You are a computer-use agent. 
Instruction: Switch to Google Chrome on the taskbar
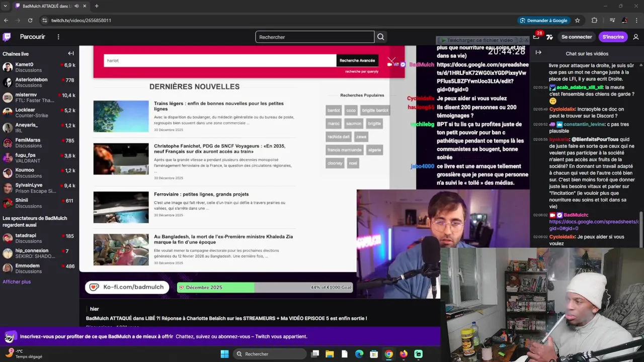click(389, 354)
